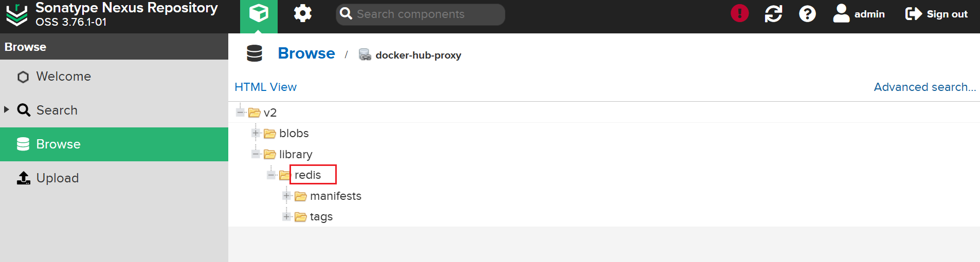Collapse the library folder node
Viewport: 980px width, 262px height.
coord(256,154)
